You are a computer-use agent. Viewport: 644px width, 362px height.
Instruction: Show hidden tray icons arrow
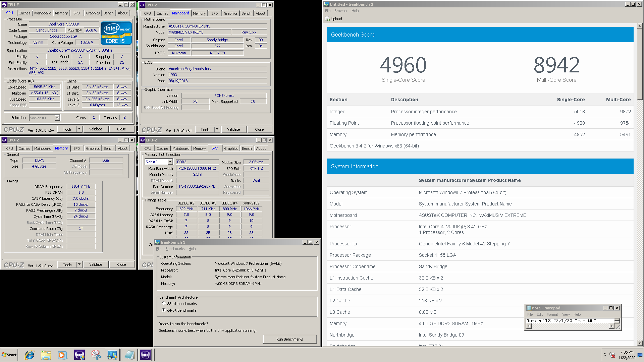coord(605,355)
